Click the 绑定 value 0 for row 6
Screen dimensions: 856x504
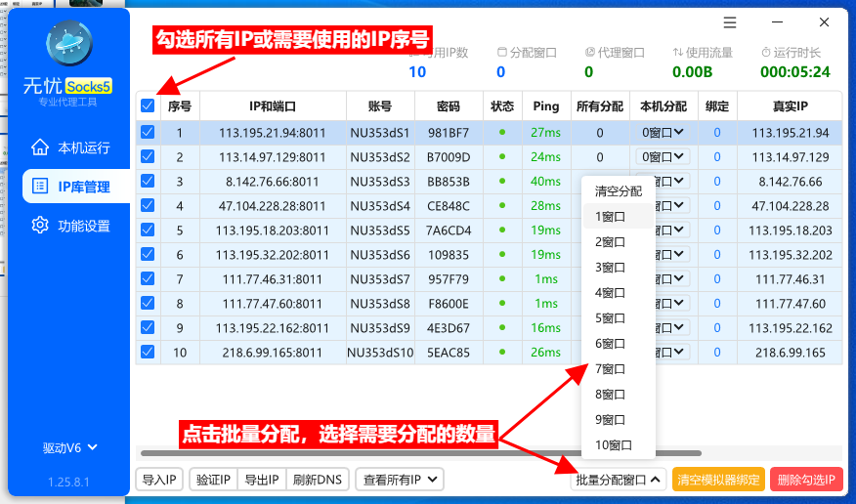pyautogui.click(x=717, y=255)
